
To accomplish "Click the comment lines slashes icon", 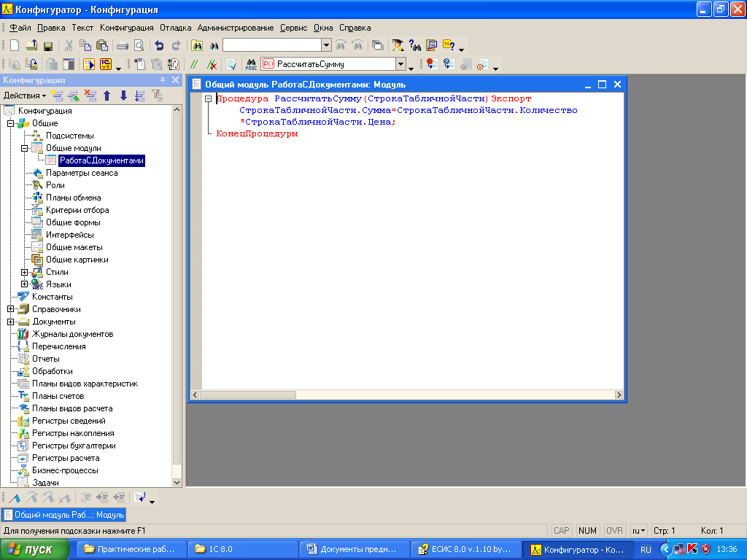I will coord(193,64).
